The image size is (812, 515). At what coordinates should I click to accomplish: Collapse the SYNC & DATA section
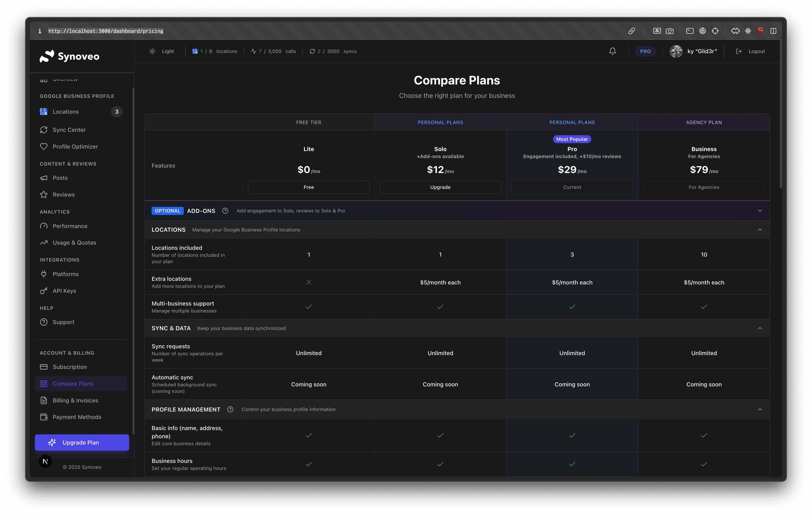[x=760, y=328]
